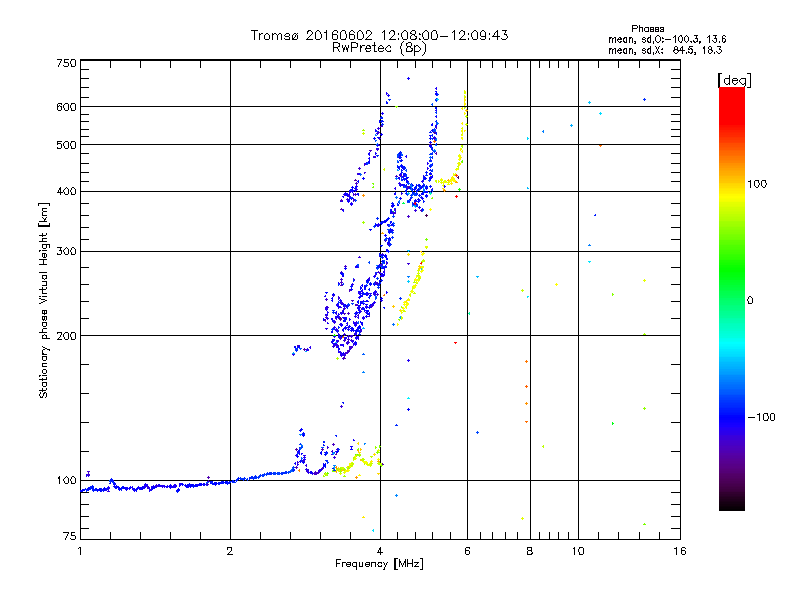Pick the black bottom of the colorbar
Image resolution: width=800 pixels, height=600 pixels.
click(x=732, y=503)
